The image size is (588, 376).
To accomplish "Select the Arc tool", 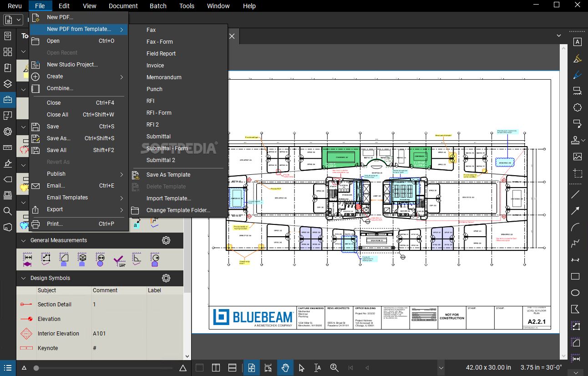I will (x=576, y=227).
